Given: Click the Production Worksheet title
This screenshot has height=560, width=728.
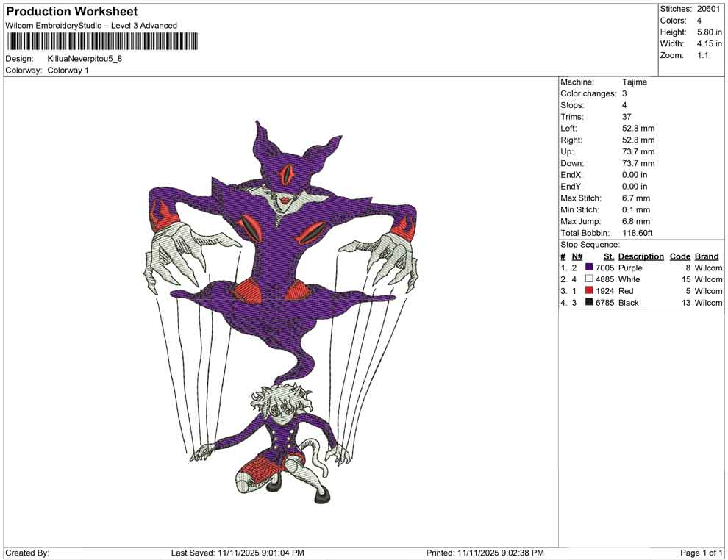Looking at the screenshot, I should point(72,12).
